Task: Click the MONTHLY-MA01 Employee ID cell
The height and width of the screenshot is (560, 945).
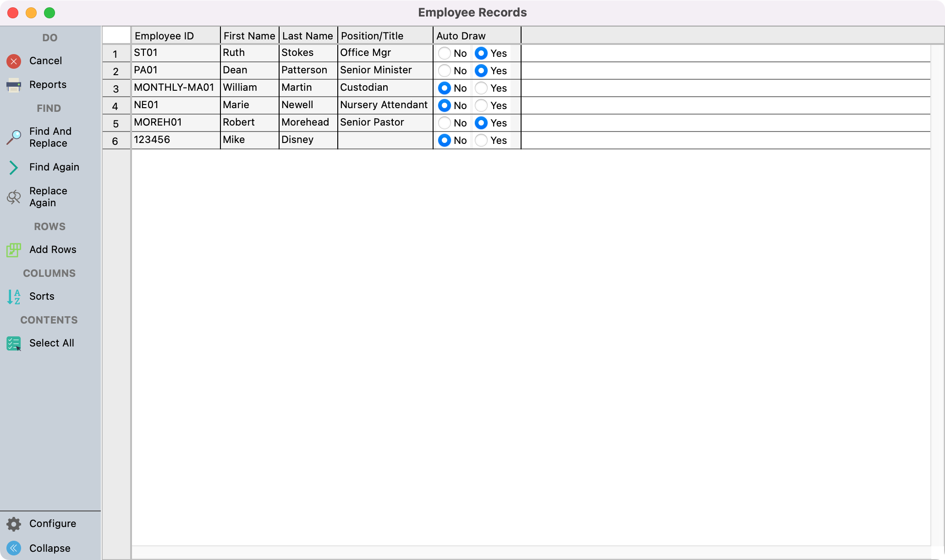Action: pos(174,88)
